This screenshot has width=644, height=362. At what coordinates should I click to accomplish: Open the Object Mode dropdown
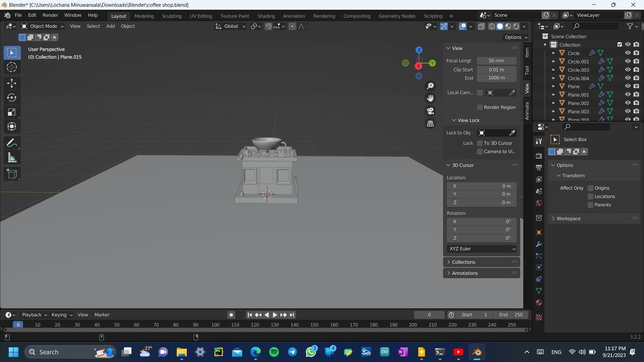pyautogui.click(x=42, y=26)
